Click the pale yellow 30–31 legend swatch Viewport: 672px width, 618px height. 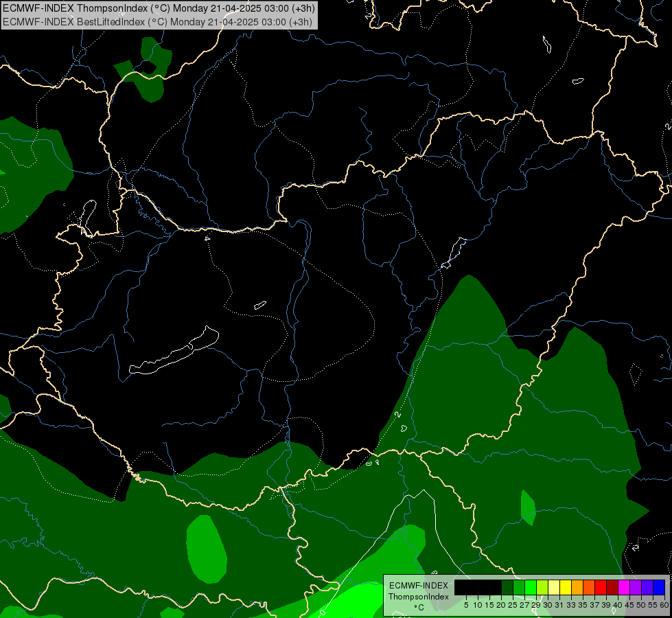point(554,588)
